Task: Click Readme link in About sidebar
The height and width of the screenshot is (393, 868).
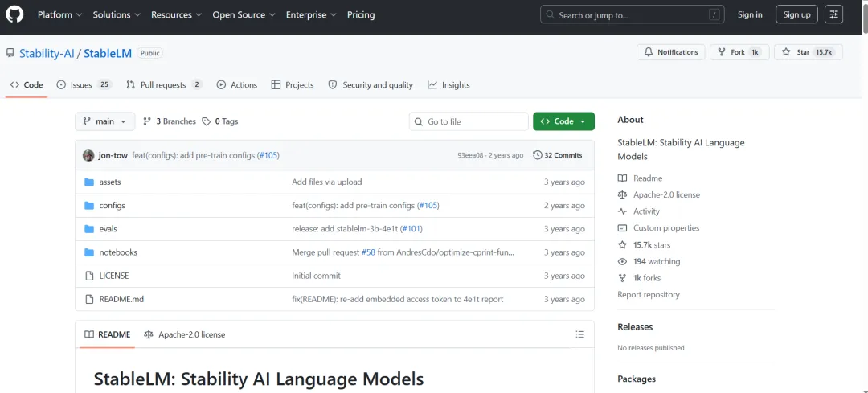Action: (x=640, y=178)
